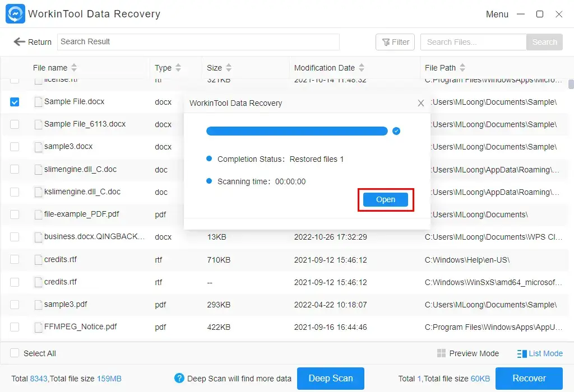The image size is (574, 392).
Task: Check the kslimengine.dll_C.doc checkbox
Action: point(15,192)
